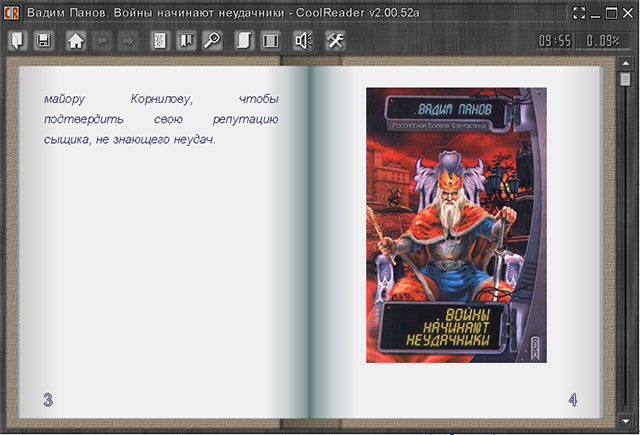Click the 09:55 clock display
The height and width of the screenshot is (435, 640).
[x=555, y=41]
